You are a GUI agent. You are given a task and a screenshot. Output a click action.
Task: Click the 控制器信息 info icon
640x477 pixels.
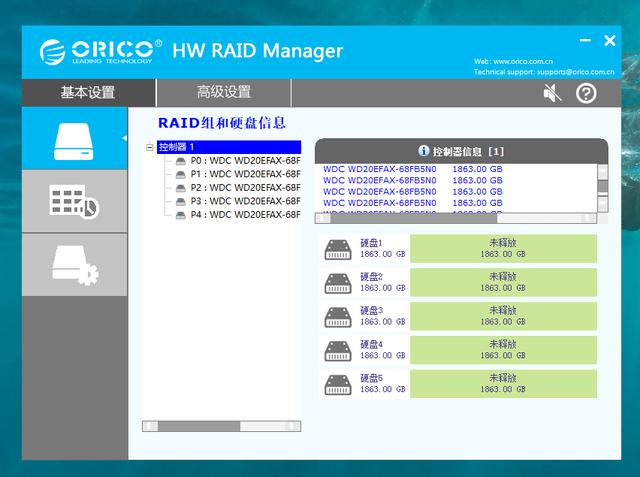point(424,151)
